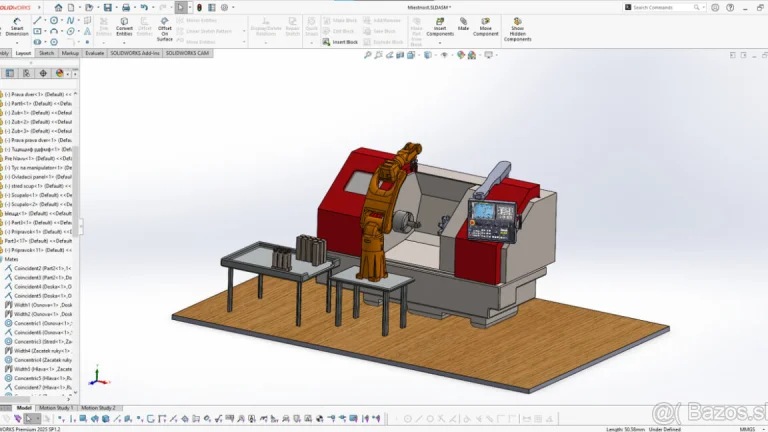The image size is (768, 432).
Task: Open the Motion Study 1 tab
Action: [55, 408]
